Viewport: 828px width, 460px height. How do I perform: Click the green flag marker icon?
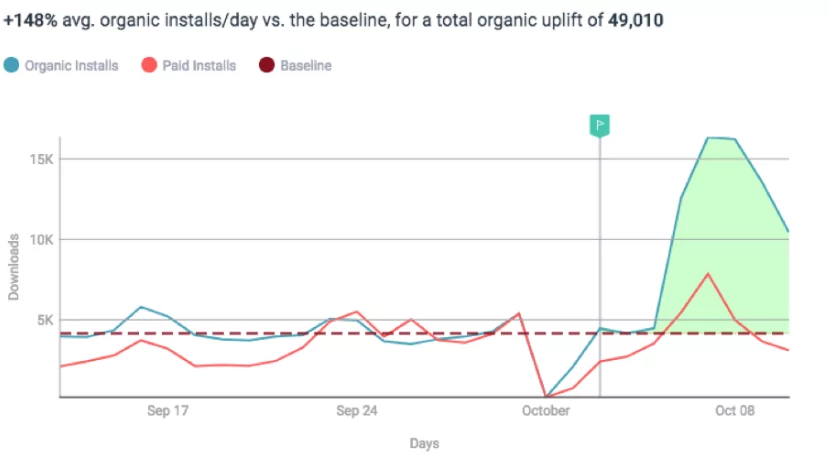click(599, 125)
